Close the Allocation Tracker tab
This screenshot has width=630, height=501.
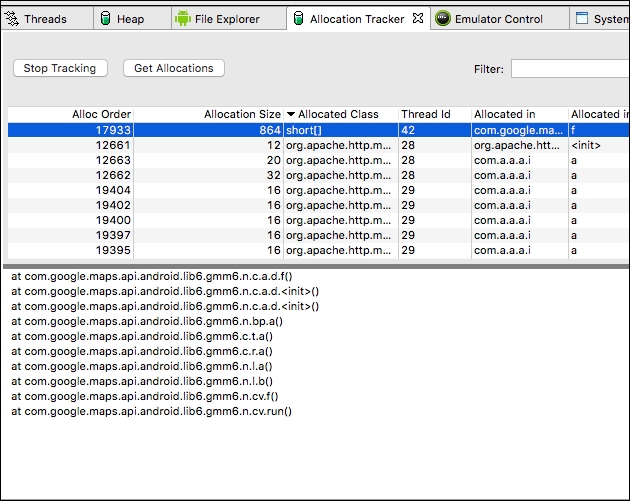418,18
